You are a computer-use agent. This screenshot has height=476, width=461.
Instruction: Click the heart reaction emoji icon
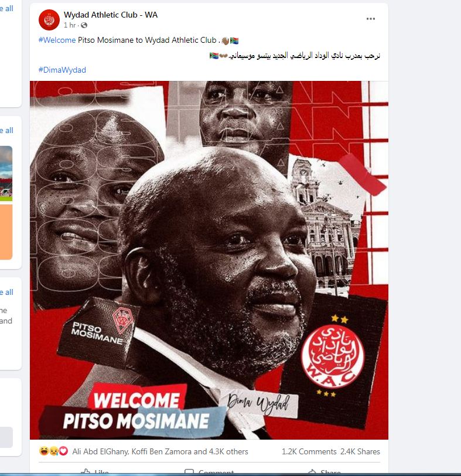(63, 451)
